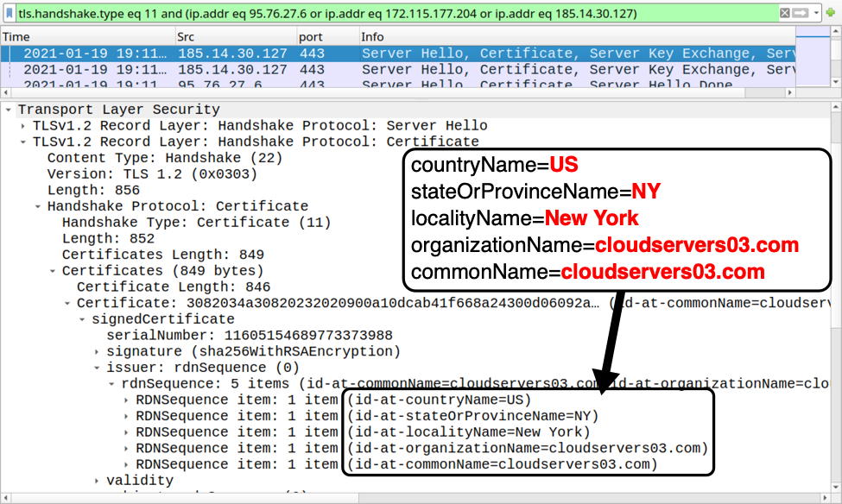
Task: Expand the Server Hello record layer
Action: [x=23, y=126]
